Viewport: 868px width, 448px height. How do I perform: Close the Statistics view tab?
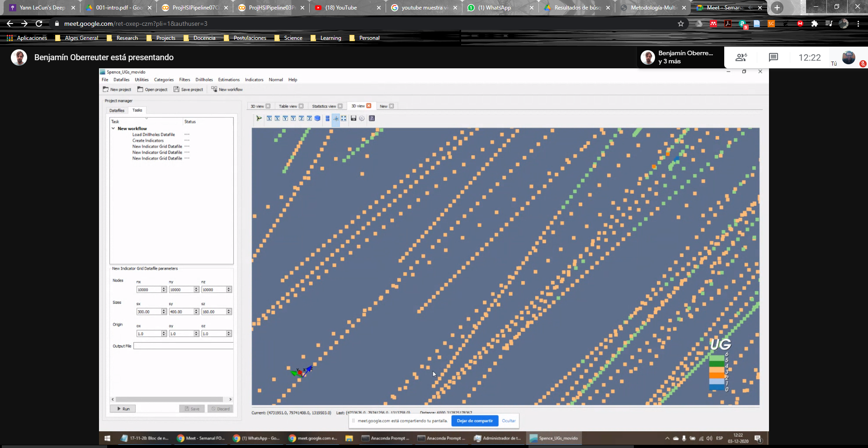tap(340, 106)
